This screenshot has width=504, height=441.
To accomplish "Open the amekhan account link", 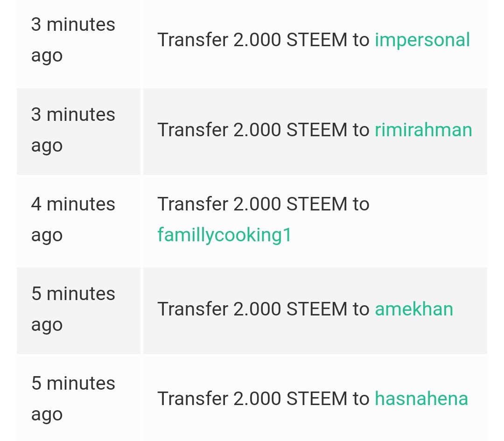I will 414,309.
